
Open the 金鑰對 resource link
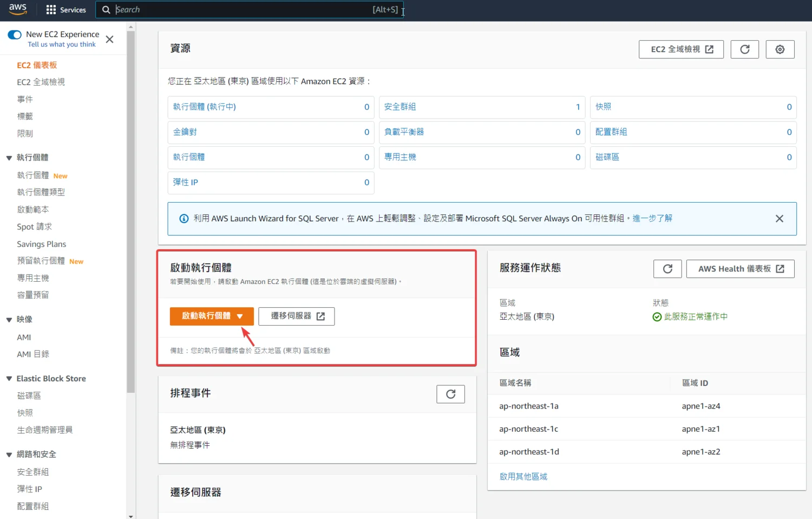185,132
